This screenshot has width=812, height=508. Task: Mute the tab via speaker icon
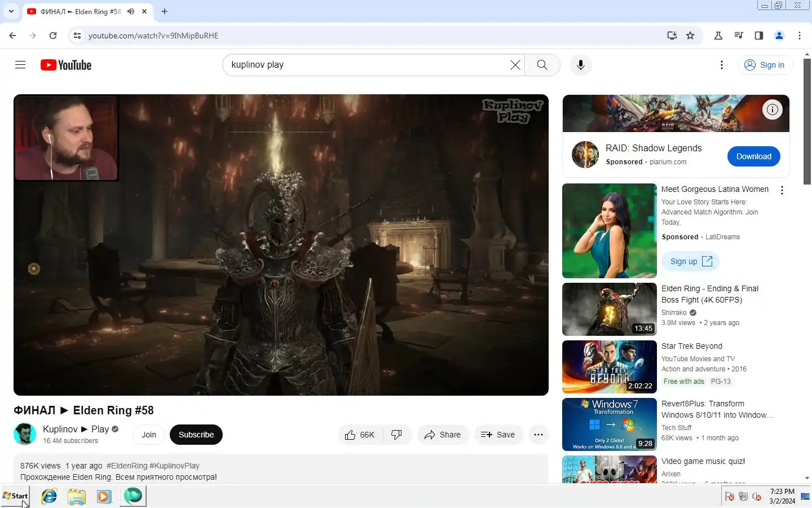click(x=131, y=11)
